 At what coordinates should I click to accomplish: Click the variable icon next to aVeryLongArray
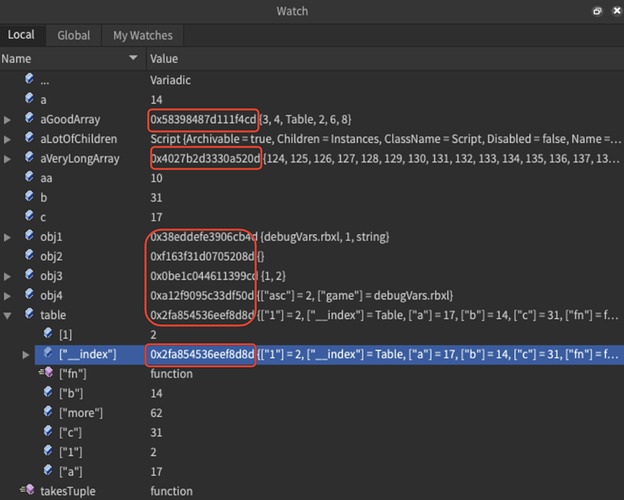point(29,156)
